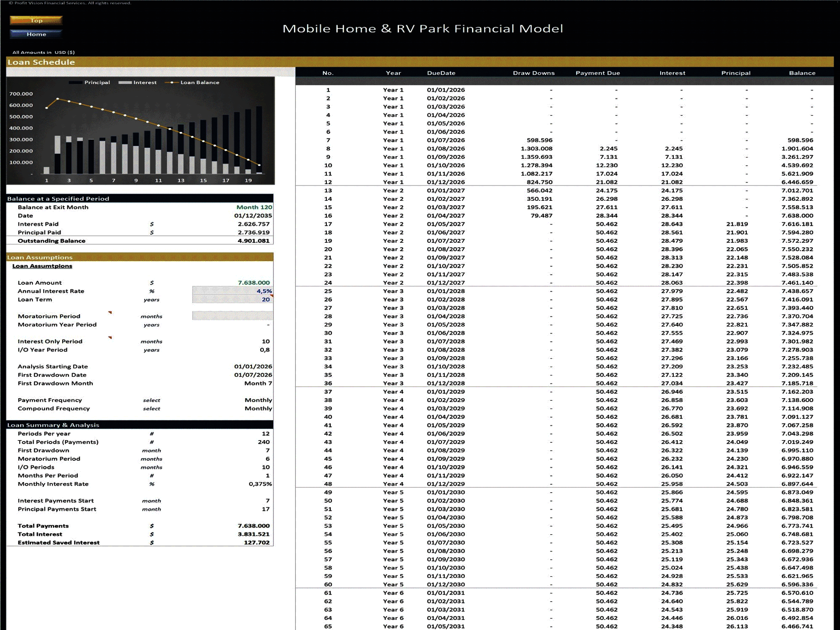Screen dimensions: 840x630
Task: Click the red comment triangle on Loan Term cell
Action: coord(272,297)
